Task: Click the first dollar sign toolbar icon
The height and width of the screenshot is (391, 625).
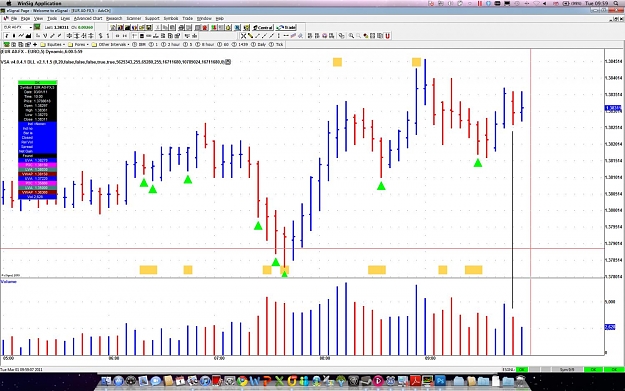Action: (x=101, y=36)
